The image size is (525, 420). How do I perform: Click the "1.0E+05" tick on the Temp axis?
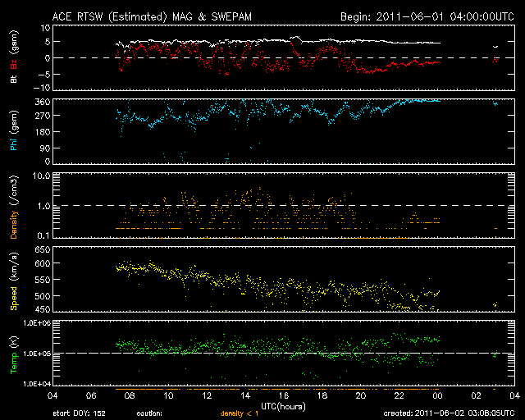tap(37, 354)
